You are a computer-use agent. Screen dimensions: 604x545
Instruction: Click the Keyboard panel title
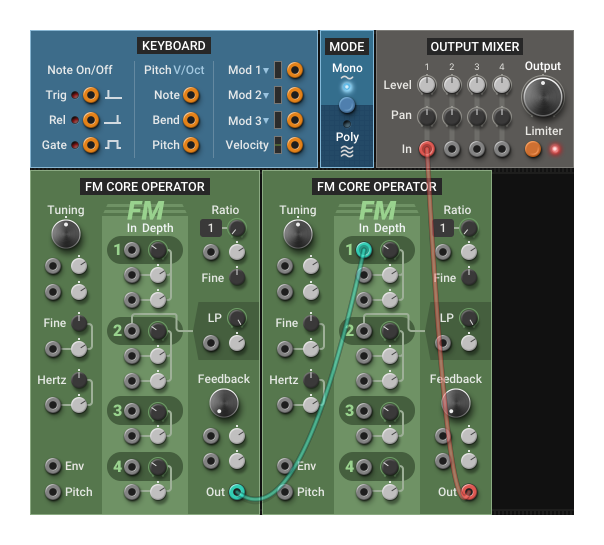tap(174, 45)
